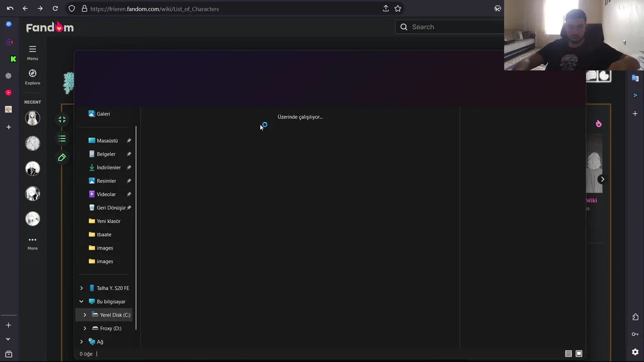
Task: Click the plus icon in left browser sidebar
Action: [9, 127]
